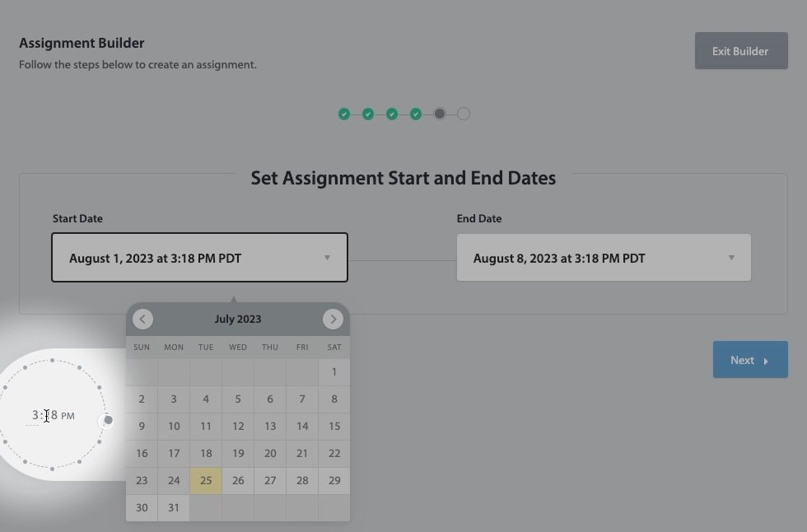This screenshot has width=807, height=532.
Task: Select July 31 in the calendar
Action: (174, 507)
